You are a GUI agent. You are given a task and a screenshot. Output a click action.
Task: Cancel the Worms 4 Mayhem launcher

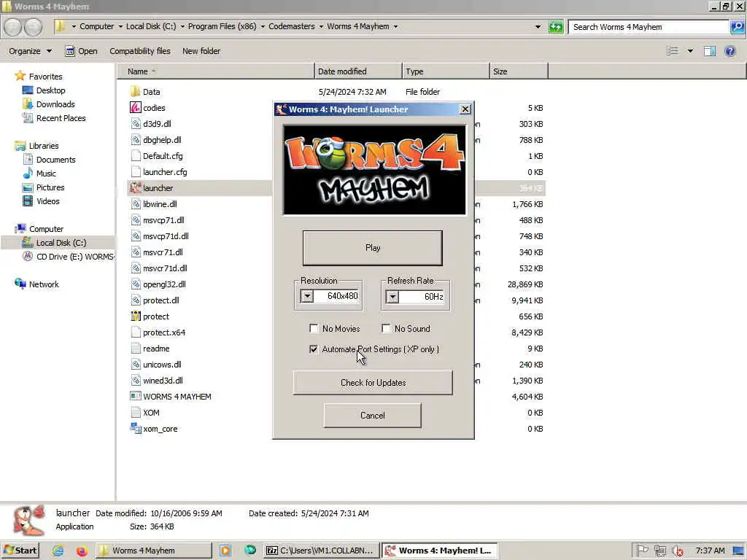coord(373,415)
